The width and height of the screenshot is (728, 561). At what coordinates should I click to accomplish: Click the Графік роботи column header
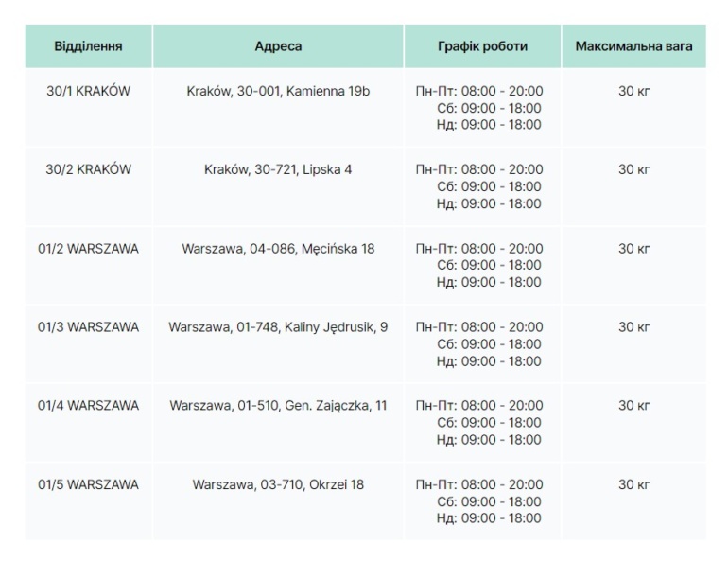coord(482,46)
